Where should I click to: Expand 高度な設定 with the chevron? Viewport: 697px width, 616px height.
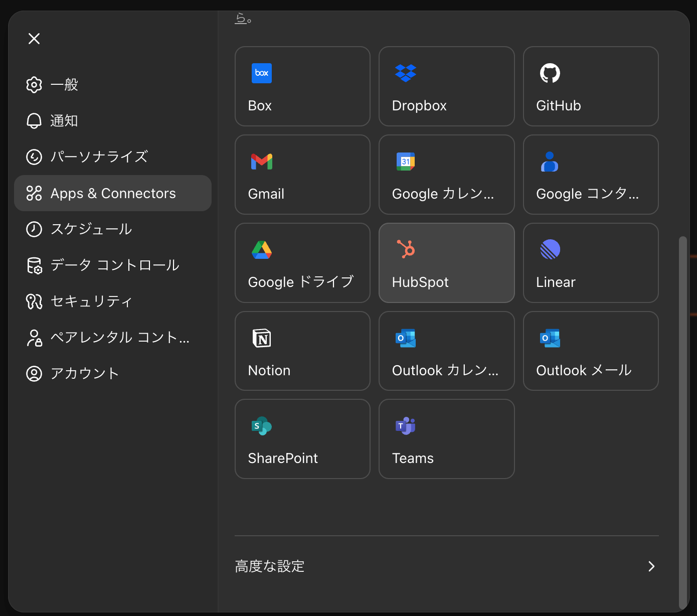point(651,566)
